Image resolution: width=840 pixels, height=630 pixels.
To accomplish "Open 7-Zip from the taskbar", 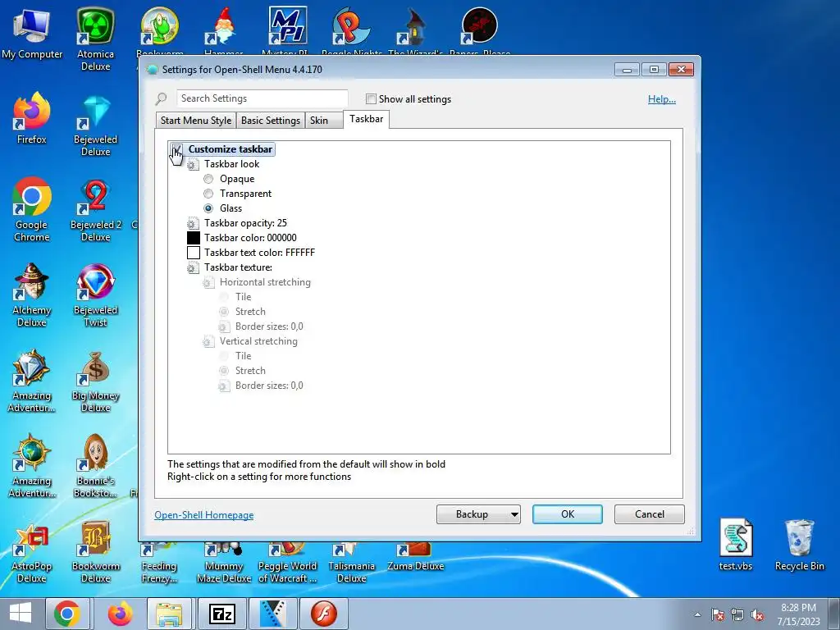I will click(221, 614).
